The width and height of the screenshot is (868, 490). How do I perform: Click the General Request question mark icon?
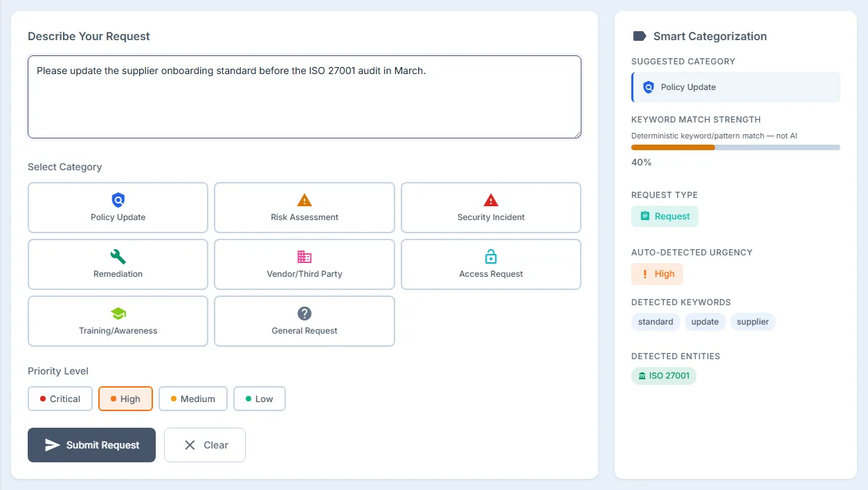(305, 314)
